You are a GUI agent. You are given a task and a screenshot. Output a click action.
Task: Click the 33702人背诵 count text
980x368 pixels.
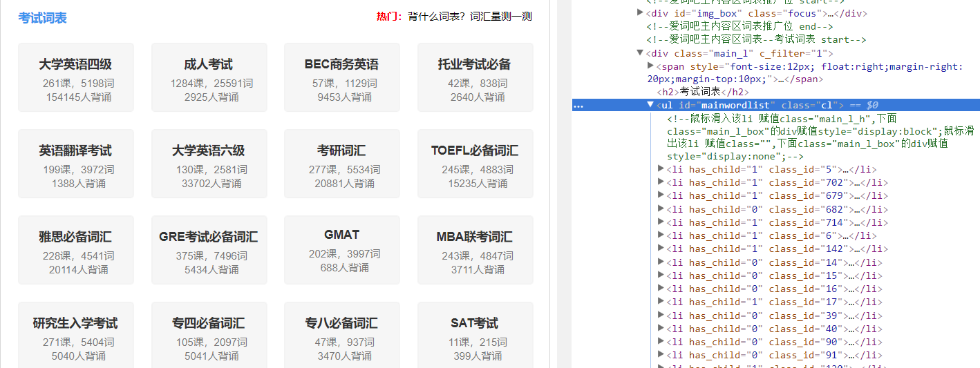coord(211,183)
